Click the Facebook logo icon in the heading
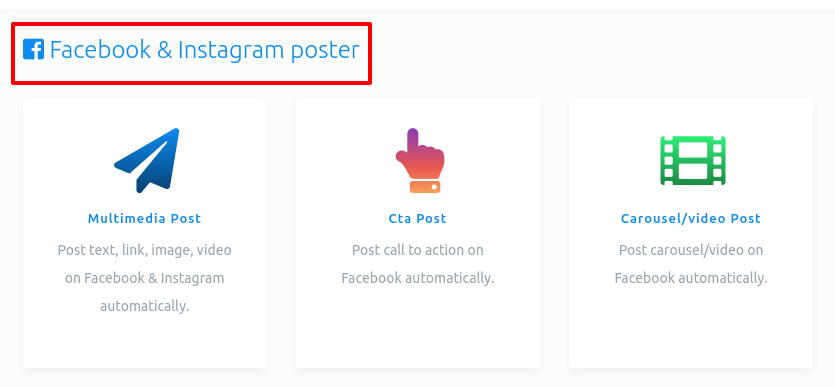 coord(34,50)
